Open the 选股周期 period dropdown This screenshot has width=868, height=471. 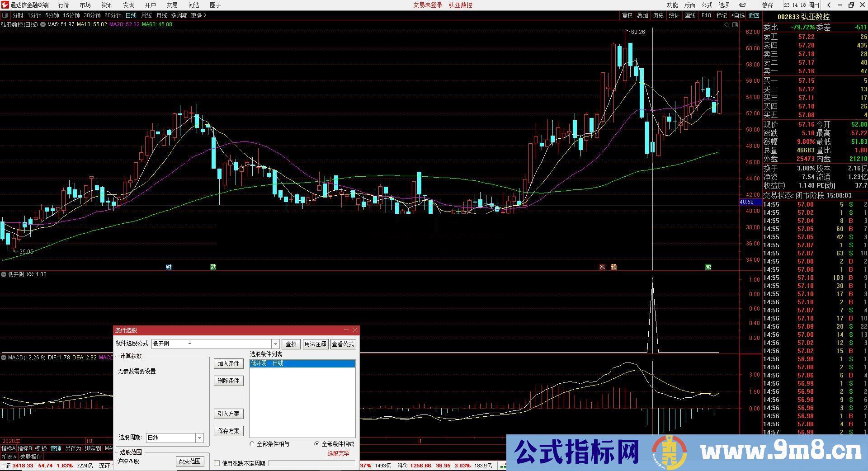click(199, 438)
